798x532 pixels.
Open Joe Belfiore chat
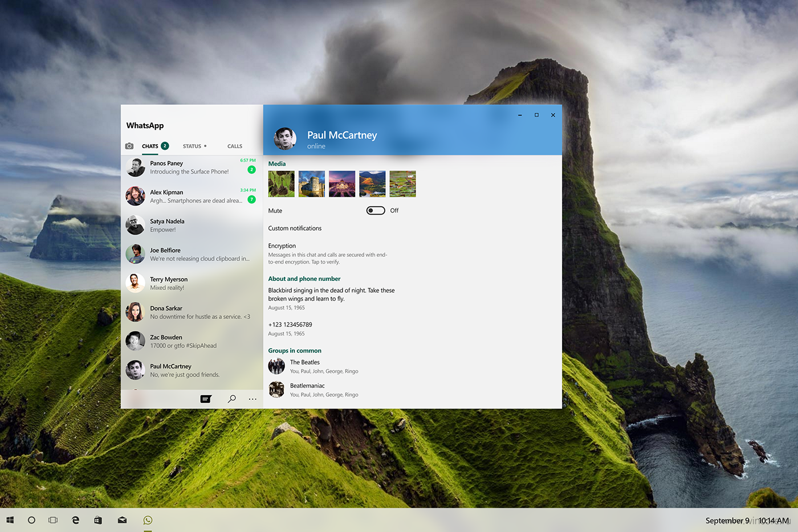pos(192,255)
